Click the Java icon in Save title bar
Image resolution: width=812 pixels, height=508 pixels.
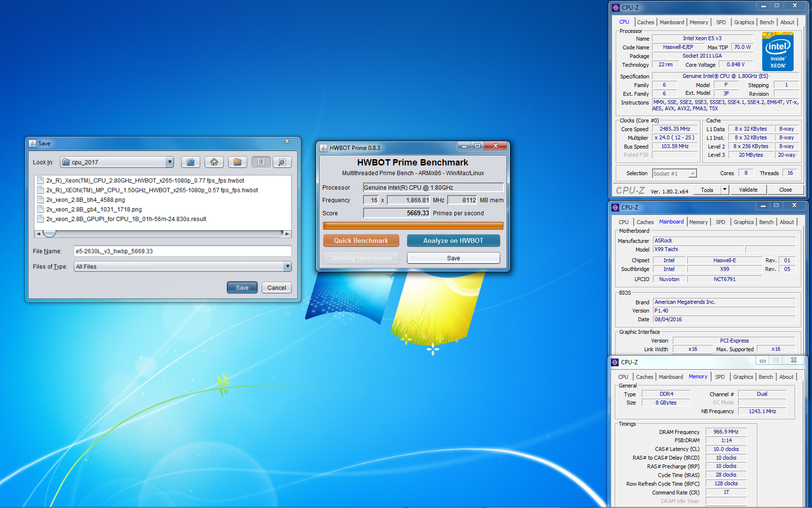point(32,143)
